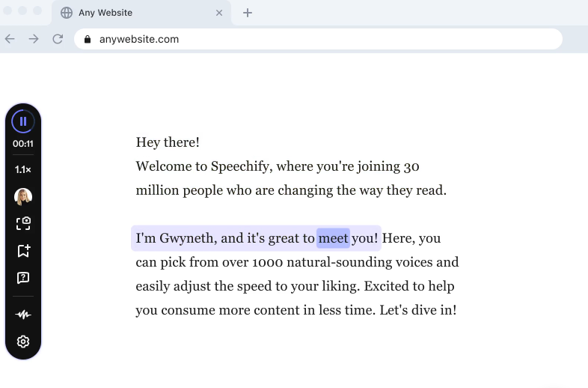The width and height of the screenshot is (588, 388).
Task: Open the Gwyneth voice avatar selector
Action: click(23, 196)
